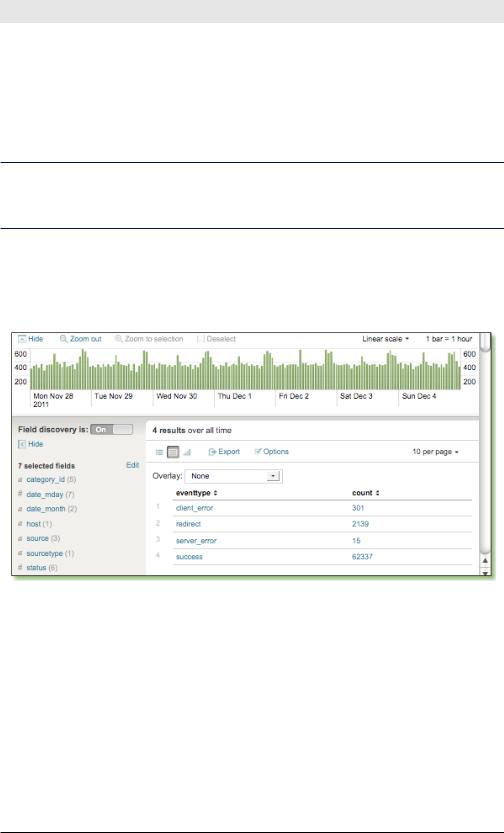Screen dimensions: 504x833
Task: Click the scrollbar down arrow
Action: [485, 573]
